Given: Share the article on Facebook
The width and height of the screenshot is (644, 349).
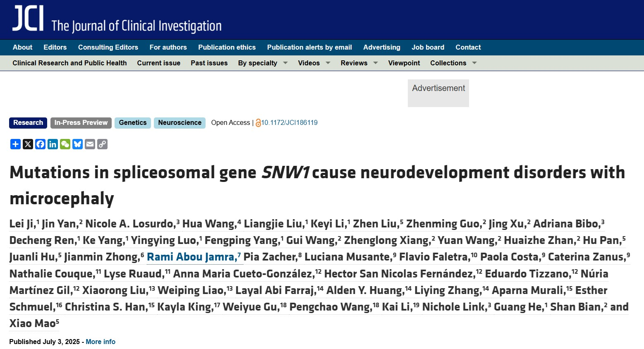Looking at the screenshot, I should point(40,144).
